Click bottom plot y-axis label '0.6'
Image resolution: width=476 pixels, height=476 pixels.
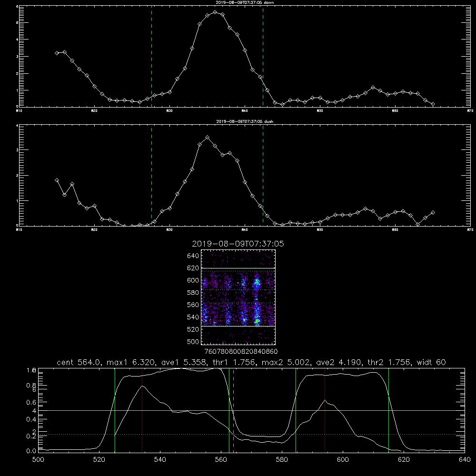click(x=31, y=402)
